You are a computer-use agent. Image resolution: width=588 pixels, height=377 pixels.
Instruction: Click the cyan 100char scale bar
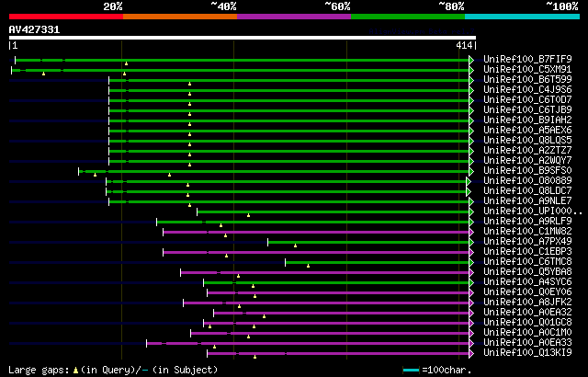pos(411,371)
